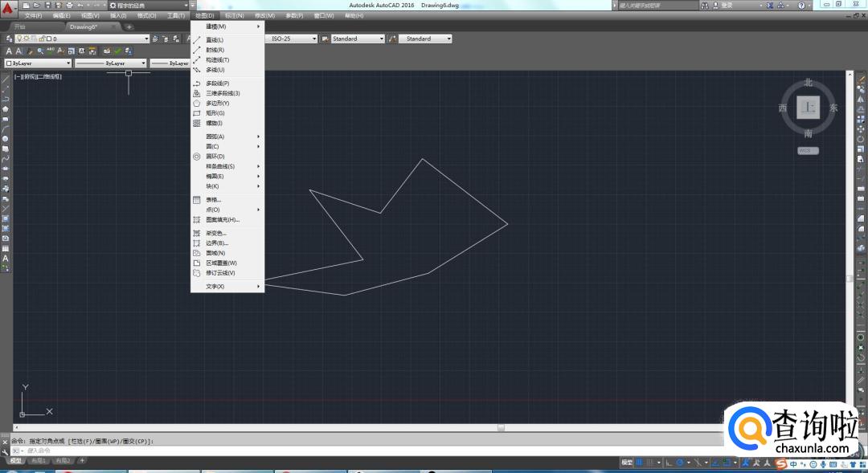Viewport: 868px width, 473px height.
Task: Expand 点(O) point submenu
Action: coord(227,209)
